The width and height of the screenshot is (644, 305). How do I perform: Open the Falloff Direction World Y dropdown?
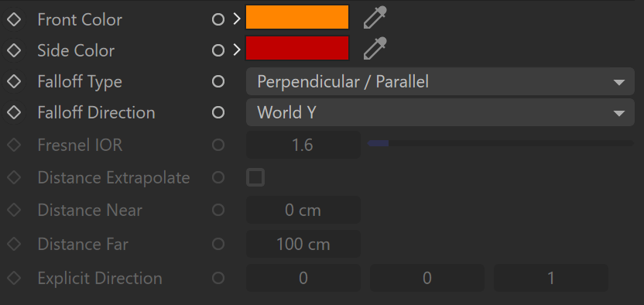tap(440, 112)
